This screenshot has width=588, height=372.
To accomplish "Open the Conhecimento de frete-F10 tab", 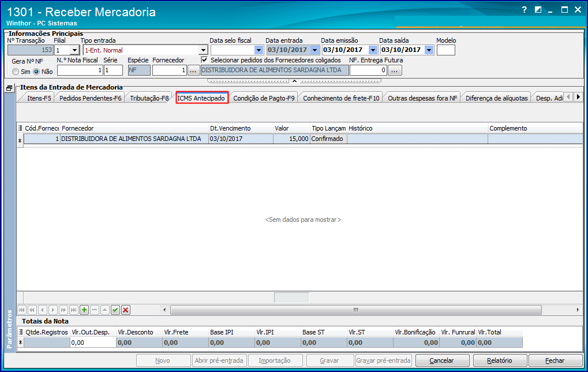I will coord(341,98).
